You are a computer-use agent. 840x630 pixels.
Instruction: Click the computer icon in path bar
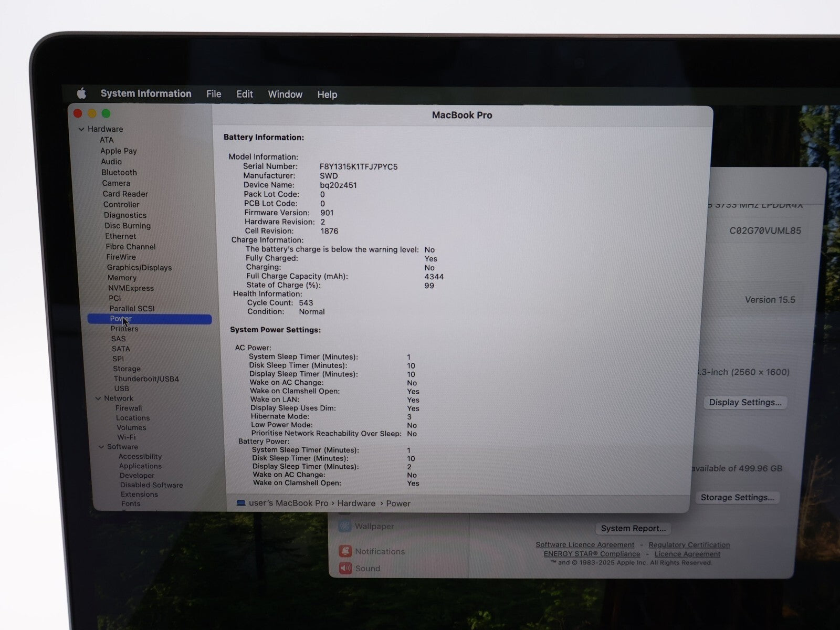[x=241, y=503]
